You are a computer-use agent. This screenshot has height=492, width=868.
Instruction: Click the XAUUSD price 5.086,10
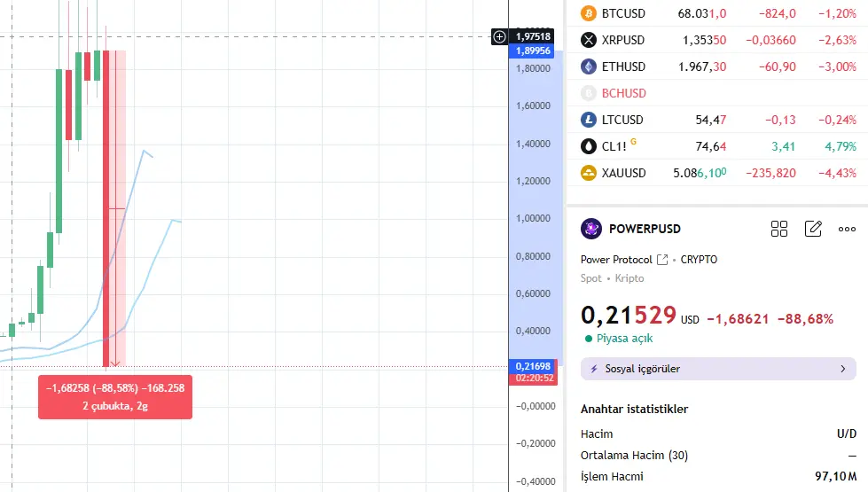(x=700, y=173)
